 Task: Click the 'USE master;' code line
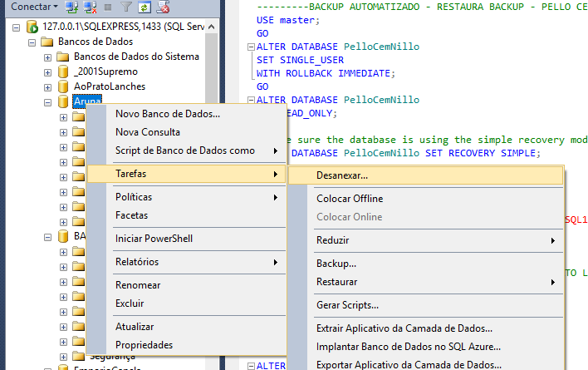point(288,20)
